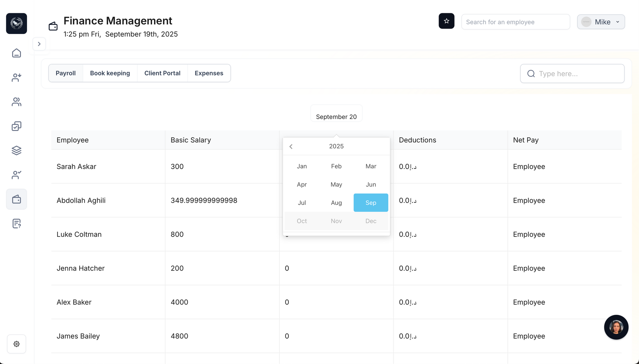
Task: Select the wallet finance sidebar icon
Action: tap(16, 199)
